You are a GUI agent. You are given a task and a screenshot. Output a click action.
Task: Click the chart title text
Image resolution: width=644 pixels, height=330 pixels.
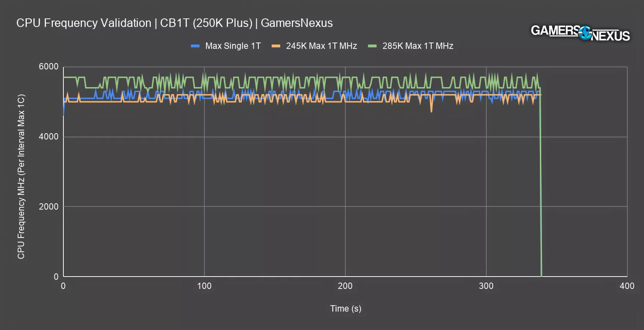[175, 23]
